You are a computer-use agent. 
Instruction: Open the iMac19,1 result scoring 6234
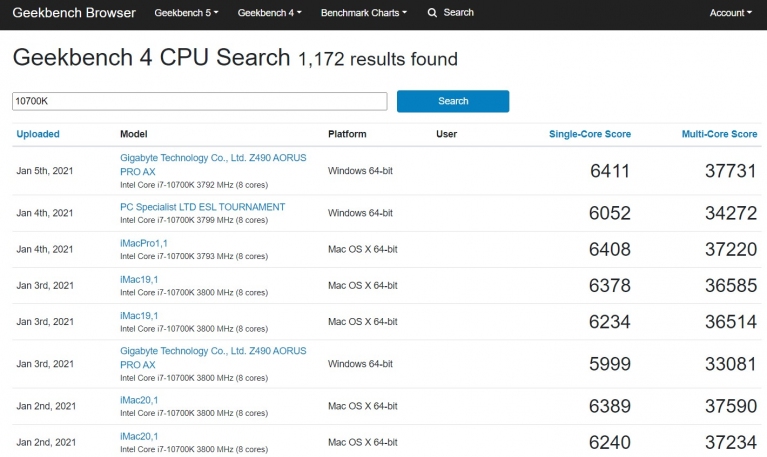[139, 316]
